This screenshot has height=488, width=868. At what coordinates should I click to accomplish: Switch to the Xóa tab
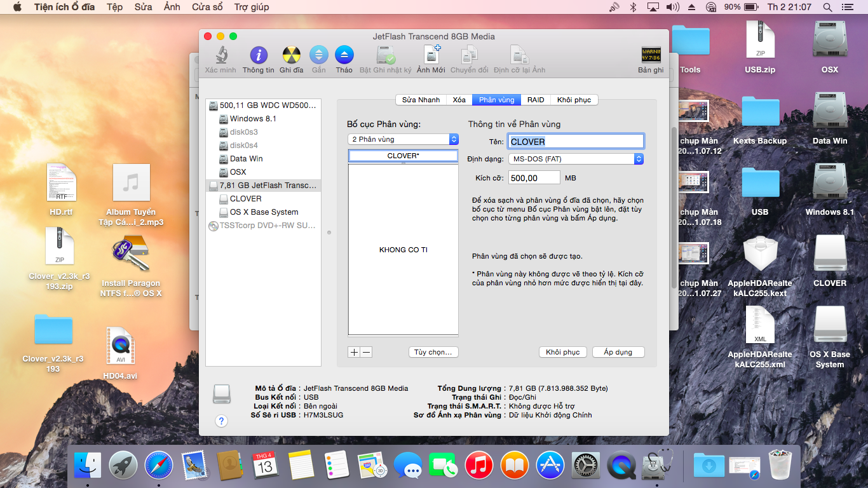(x=459, y=100)
